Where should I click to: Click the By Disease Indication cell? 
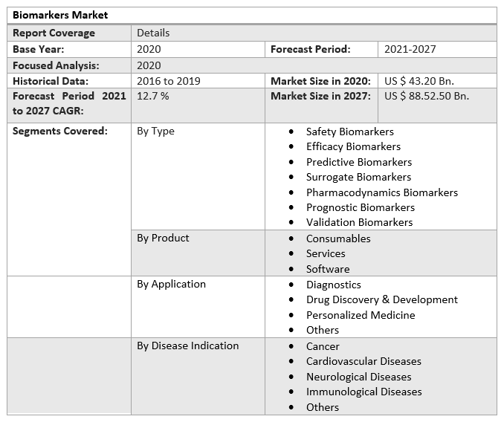pyautogui.click(x=187, y=345)
